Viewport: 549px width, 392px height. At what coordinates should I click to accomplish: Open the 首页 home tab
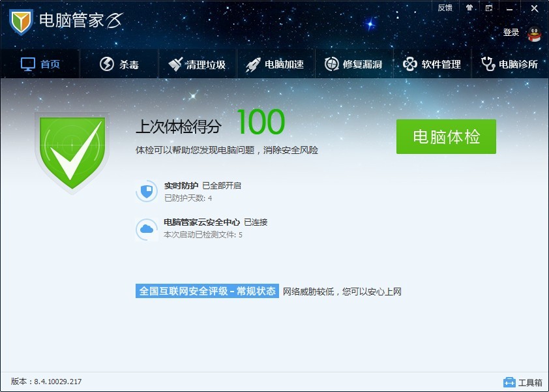point(40,64)
